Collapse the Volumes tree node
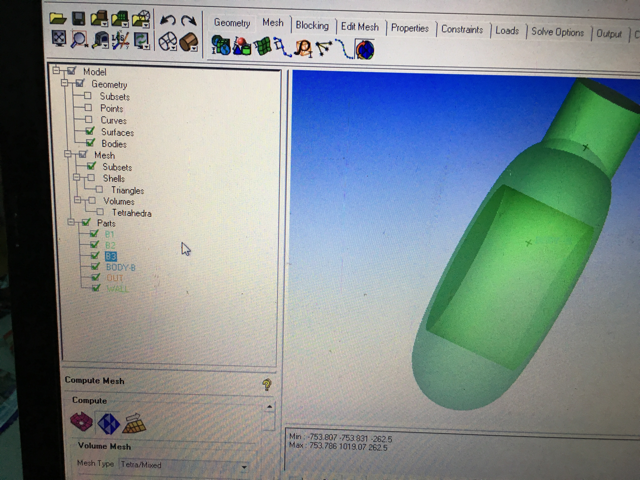Screen dimensions: 640x481 click(x=78, y=200)
